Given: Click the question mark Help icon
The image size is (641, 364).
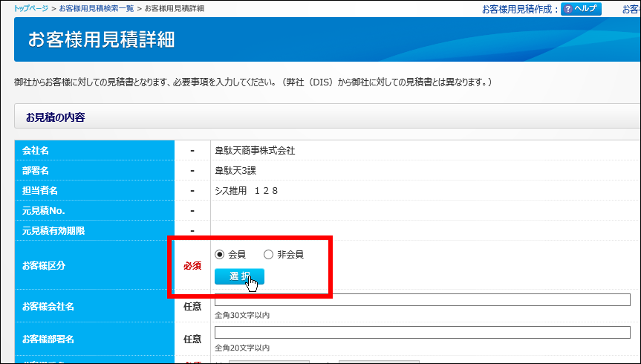Looking at the screenshot, I should [568, 10].
